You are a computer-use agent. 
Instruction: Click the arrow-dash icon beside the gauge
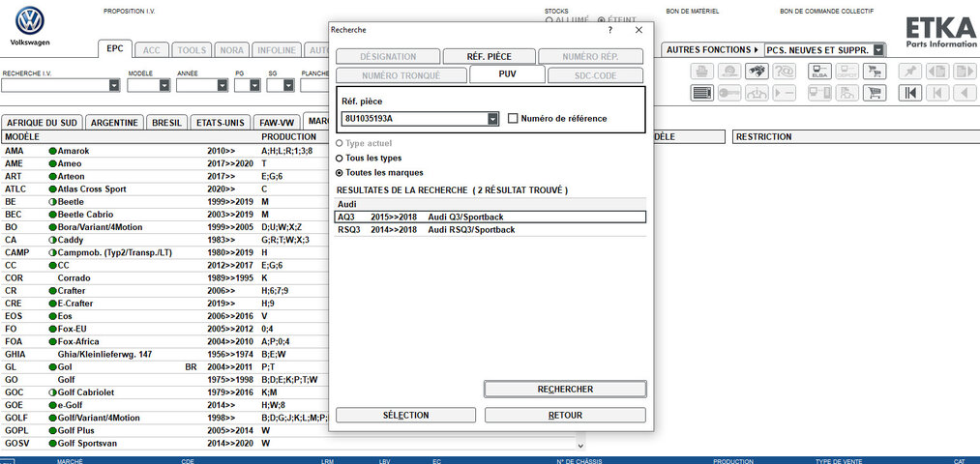(785, 93)
